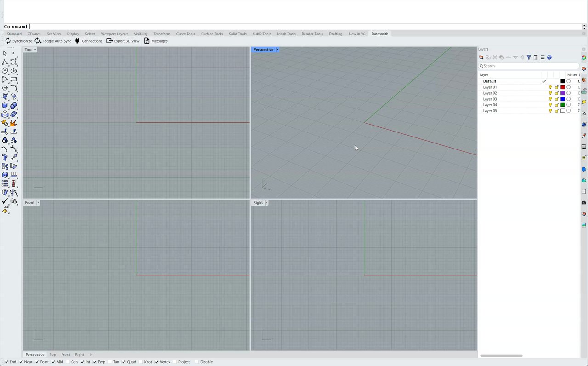This screenshot has height=366, width=588.
Task: Switch to the Standard toolbar tab
Action: pyautogui.click(x=14, y=34)
